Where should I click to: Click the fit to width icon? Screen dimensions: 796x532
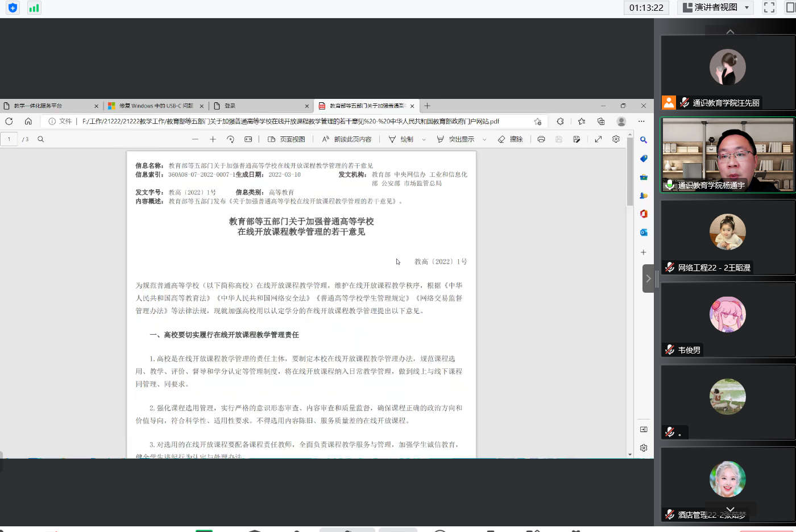(248, 139)
